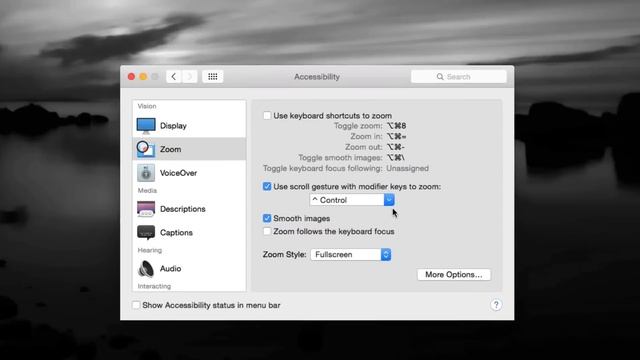Close the Accessibility window

pos(131,77)
